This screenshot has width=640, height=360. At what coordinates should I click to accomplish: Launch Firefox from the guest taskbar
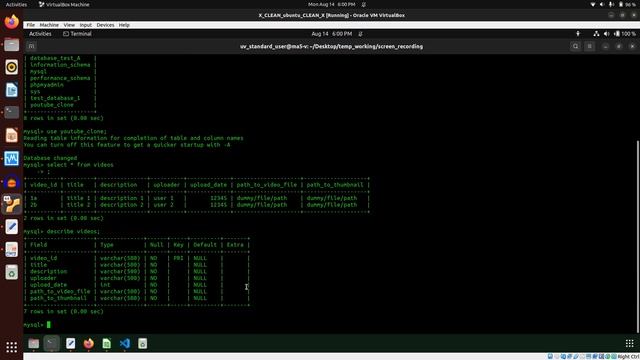tap(89, 344)
